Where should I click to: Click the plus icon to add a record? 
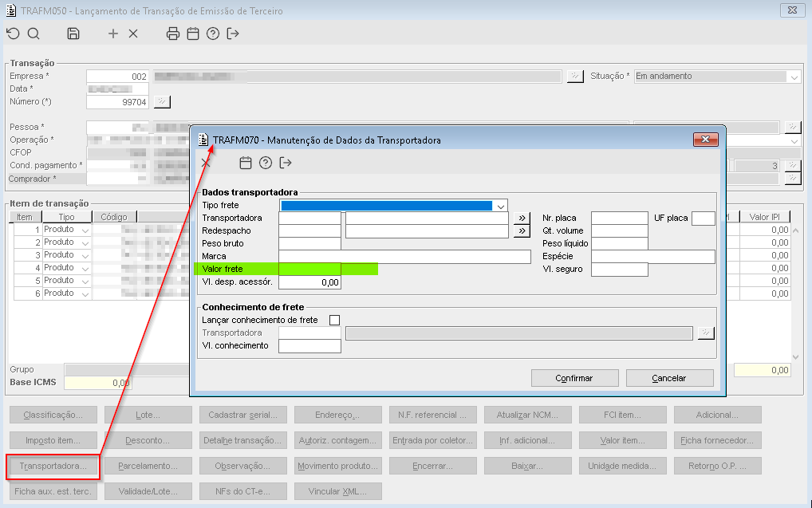coord(113,33)
